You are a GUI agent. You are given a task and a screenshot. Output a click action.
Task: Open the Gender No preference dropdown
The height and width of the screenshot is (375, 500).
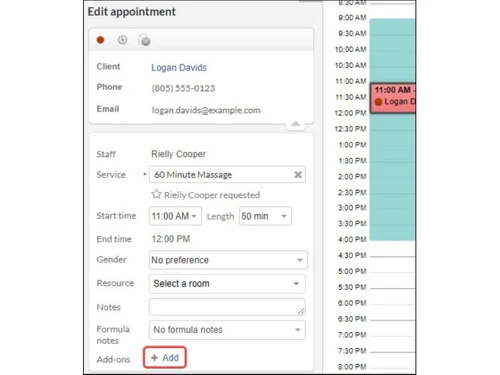click(228, 260)
